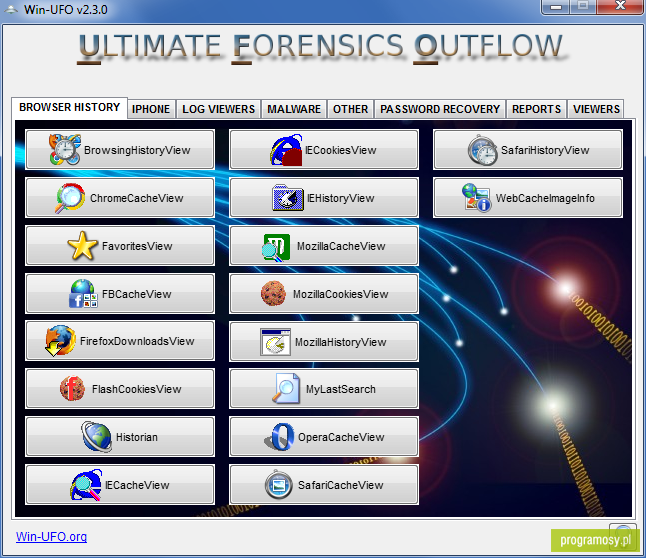Launch MozillaCacheView via its green icon
Viewport: 646px width, 558px height.
pyautogui.click(x=276, y=247)
